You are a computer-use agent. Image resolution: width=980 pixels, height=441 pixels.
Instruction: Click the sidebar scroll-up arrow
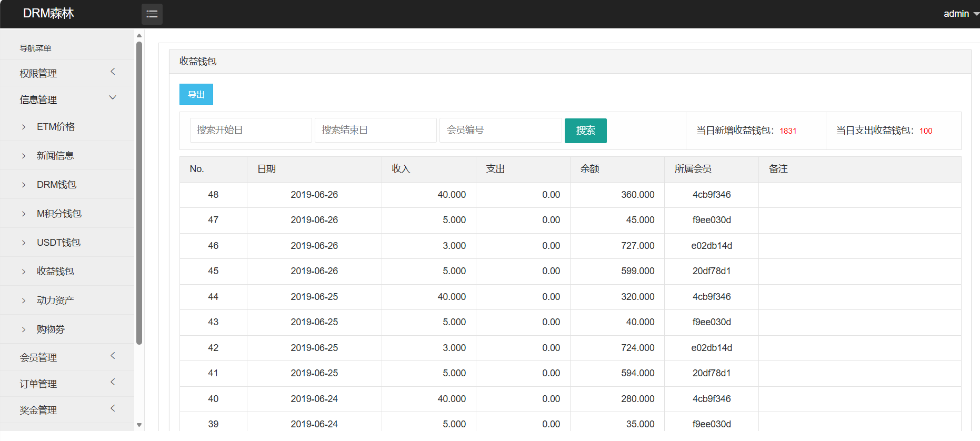[x=139, y=36]
